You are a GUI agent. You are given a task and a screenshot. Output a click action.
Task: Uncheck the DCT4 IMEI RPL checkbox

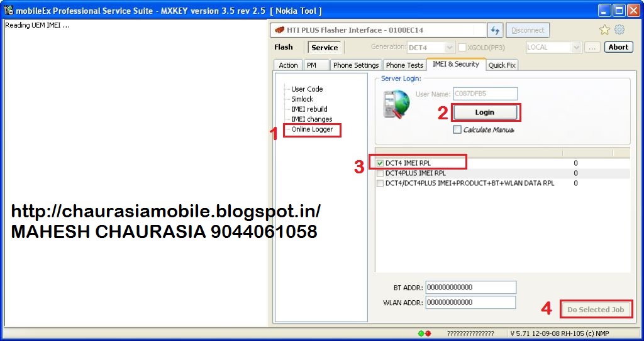380,163
